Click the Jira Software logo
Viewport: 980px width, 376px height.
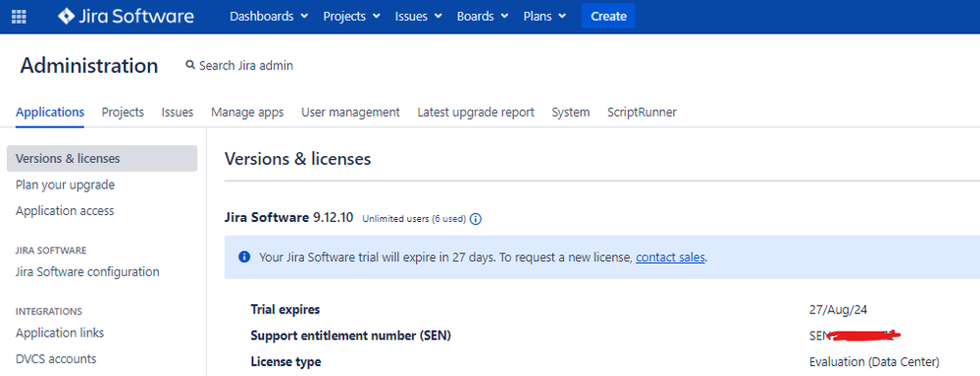tap(126, 17)
